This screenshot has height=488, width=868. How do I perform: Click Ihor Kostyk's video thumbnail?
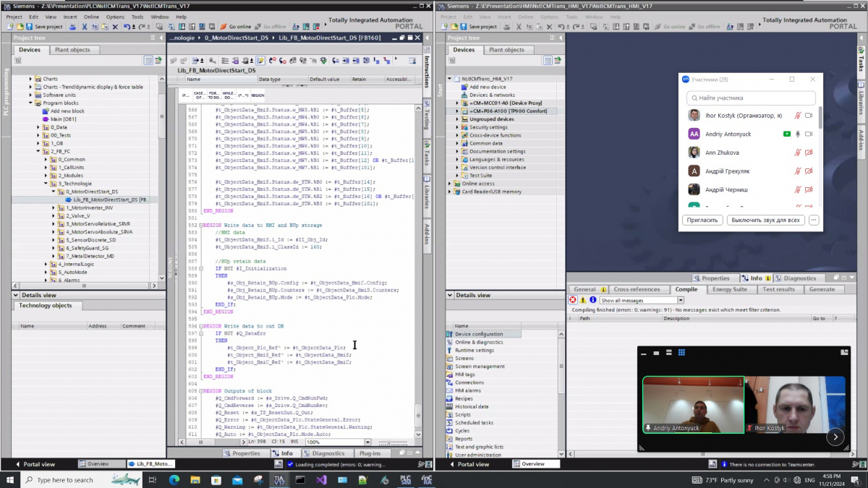795,405
